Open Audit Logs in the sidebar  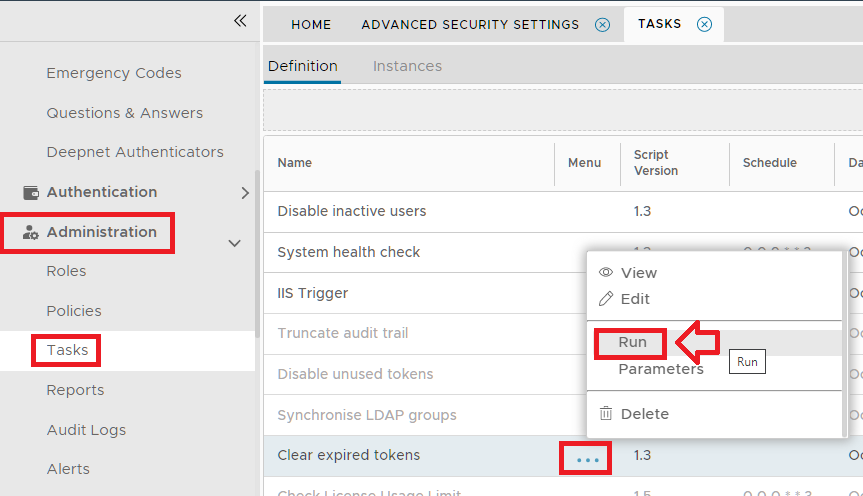coord(86,430)
